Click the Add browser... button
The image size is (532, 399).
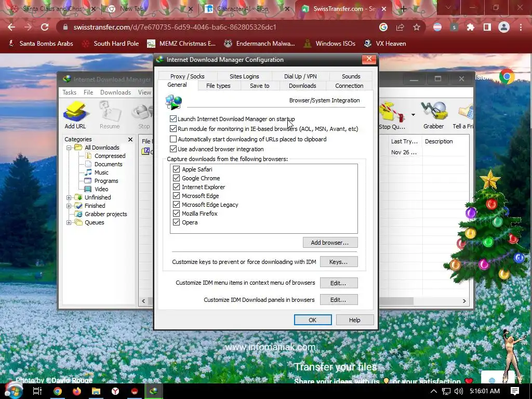(330, 243)
